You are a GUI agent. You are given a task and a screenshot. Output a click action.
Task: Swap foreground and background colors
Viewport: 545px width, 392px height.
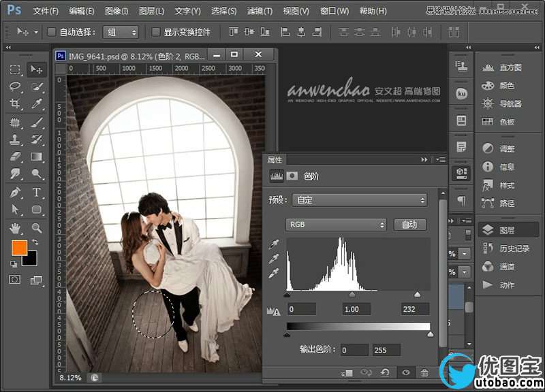pyautogui.click(x=35, y=242)
